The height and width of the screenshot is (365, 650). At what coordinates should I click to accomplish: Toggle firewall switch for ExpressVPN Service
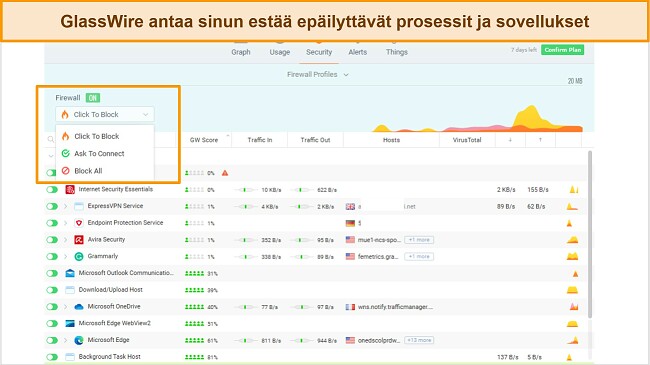52,206
